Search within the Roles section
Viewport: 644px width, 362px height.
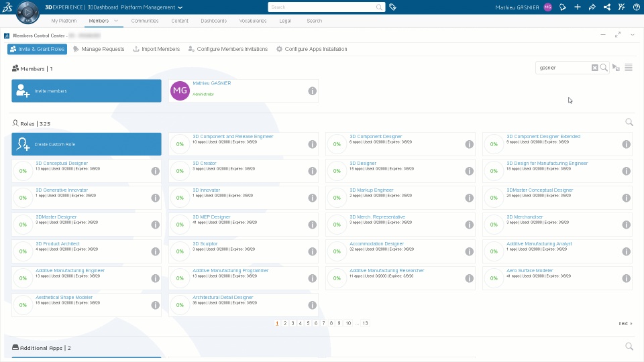coord(629,122)
